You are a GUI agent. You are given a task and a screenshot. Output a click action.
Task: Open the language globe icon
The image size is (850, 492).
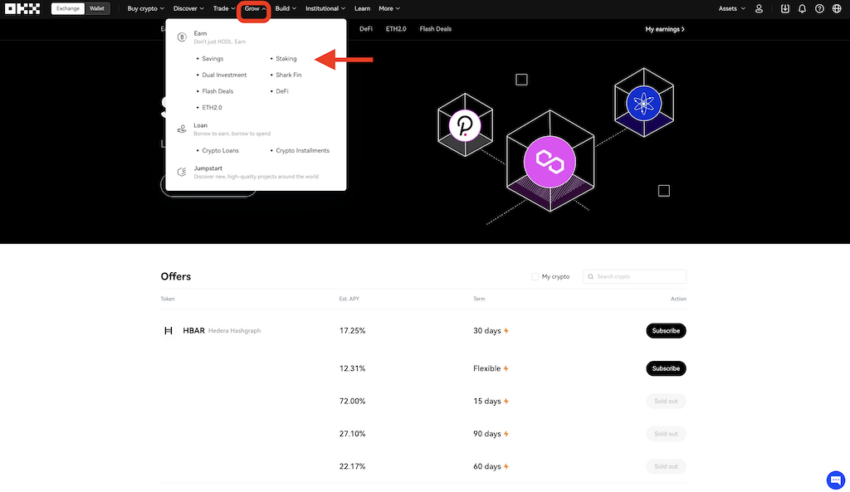coord(836,9)
